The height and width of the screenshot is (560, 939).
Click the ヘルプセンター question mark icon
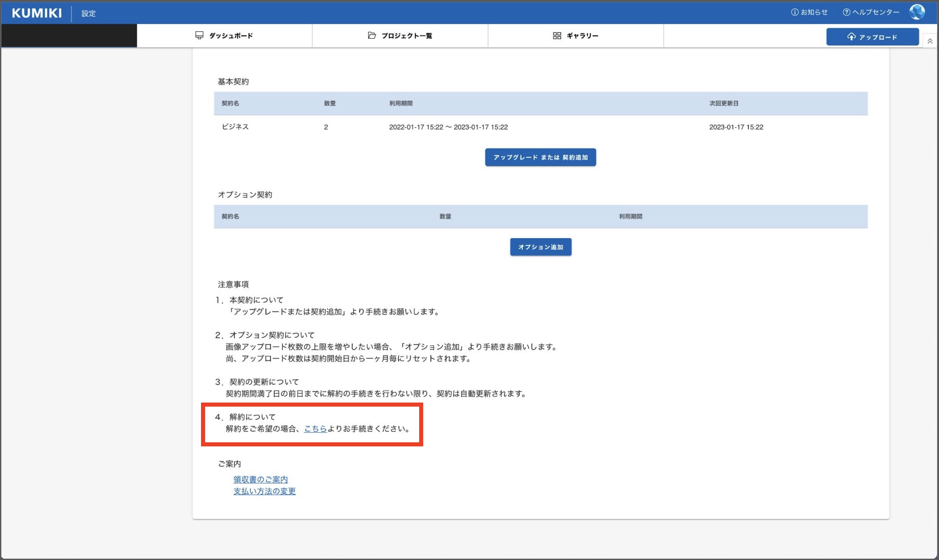(x=846, y=12)
